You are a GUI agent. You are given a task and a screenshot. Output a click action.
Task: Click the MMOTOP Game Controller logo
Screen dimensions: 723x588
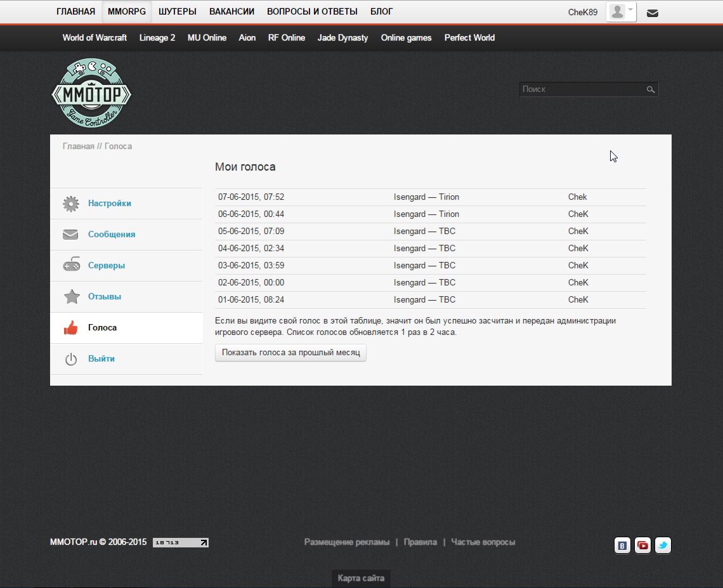coord(91,93)
